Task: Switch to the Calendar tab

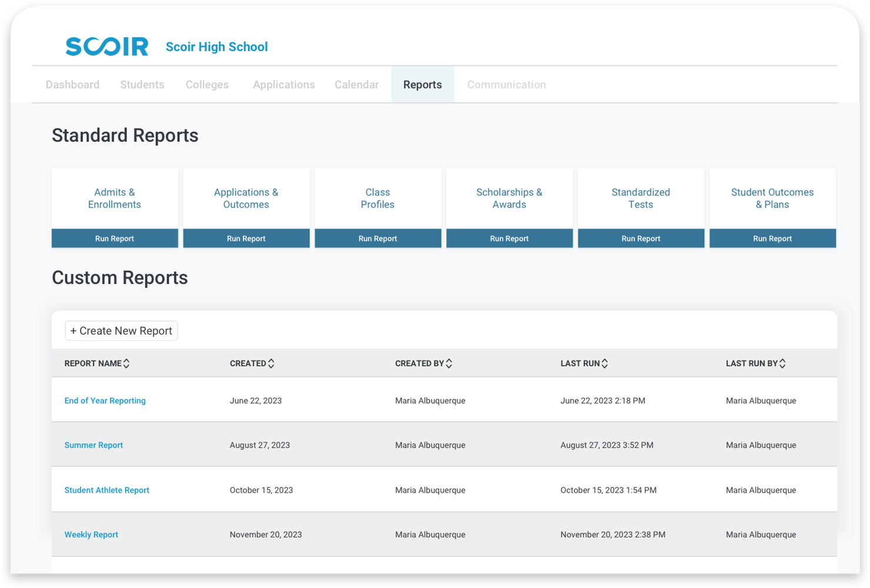Action: (356, 84)
